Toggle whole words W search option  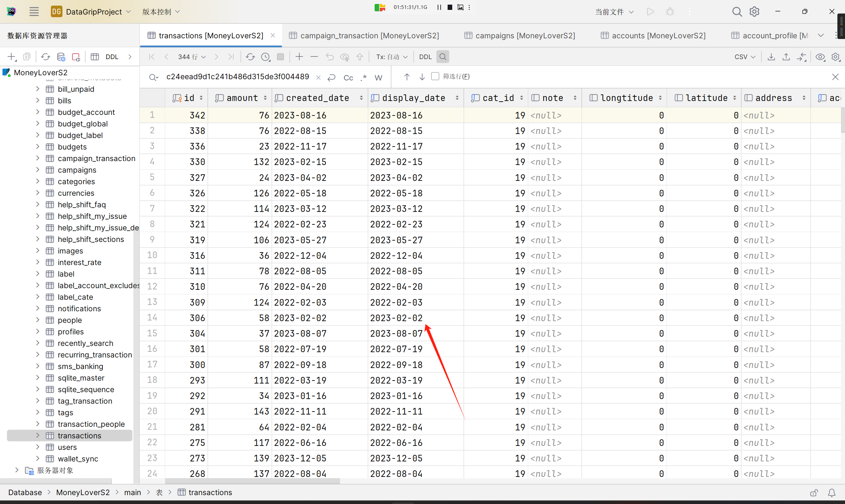tap(378, 78)
